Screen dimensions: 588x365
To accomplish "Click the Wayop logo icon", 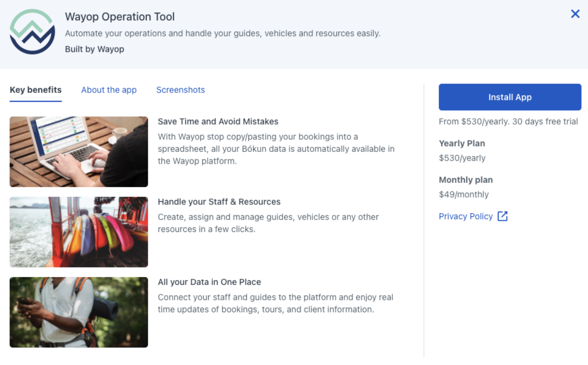I will coord(32,32).
